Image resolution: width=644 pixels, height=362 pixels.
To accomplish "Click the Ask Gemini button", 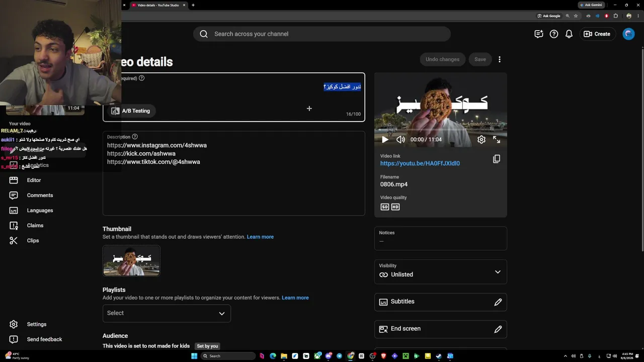I will click(x=591, y=5).
